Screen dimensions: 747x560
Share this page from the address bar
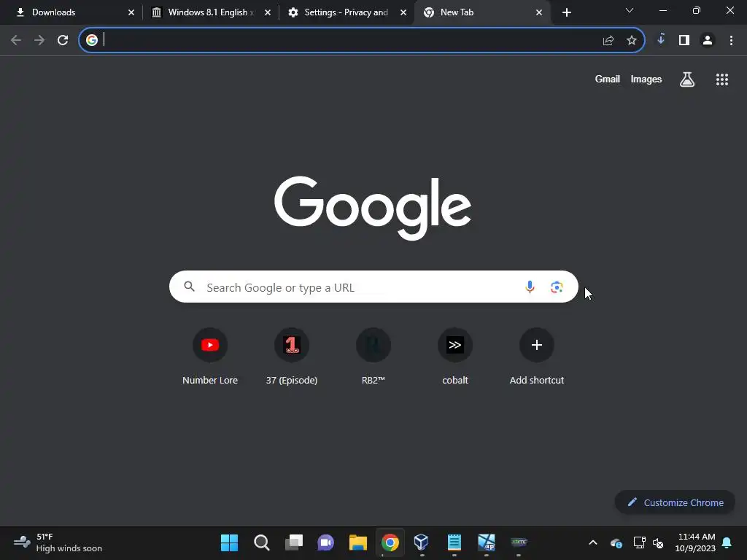pyautogui.click(x=608, y=41)
